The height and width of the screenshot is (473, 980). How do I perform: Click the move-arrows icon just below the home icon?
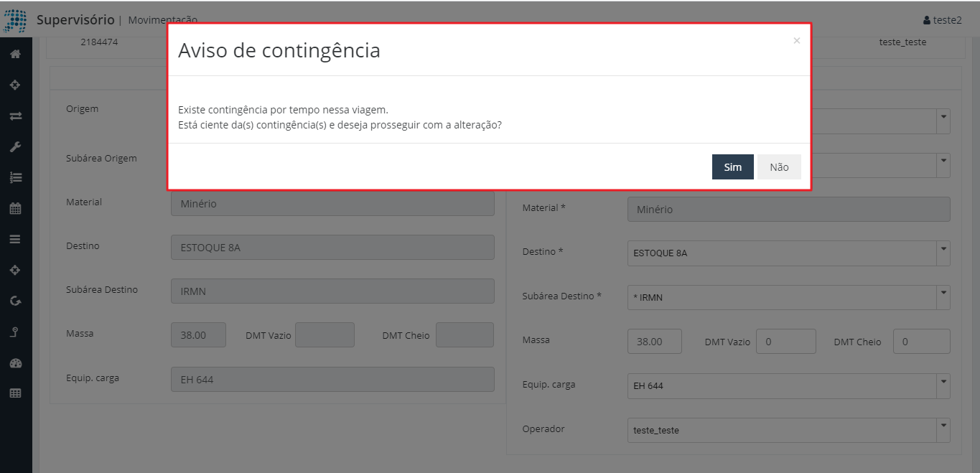coord(15,85)
